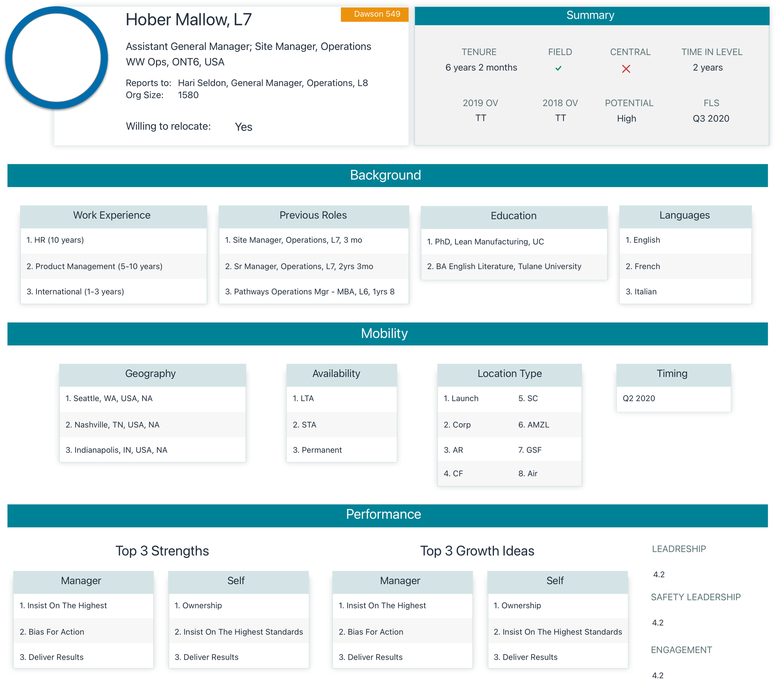Click the Work Experience column header
The image size is (784, 692).
(x=112, y=215)
